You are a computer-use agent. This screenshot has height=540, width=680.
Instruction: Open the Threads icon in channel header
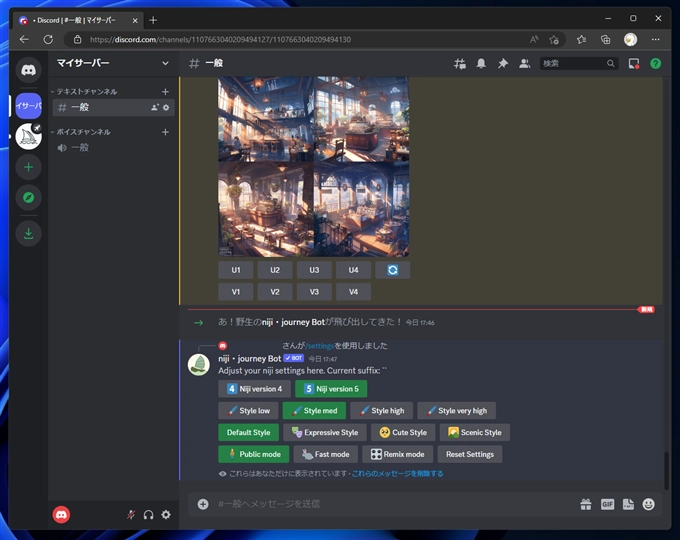coord(460,63)
